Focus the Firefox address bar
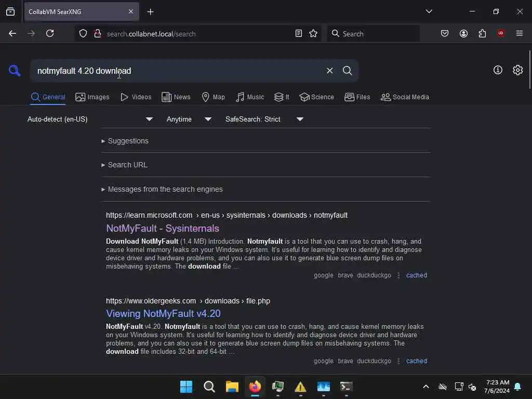The image size is (532, 399). click(198, 34)
